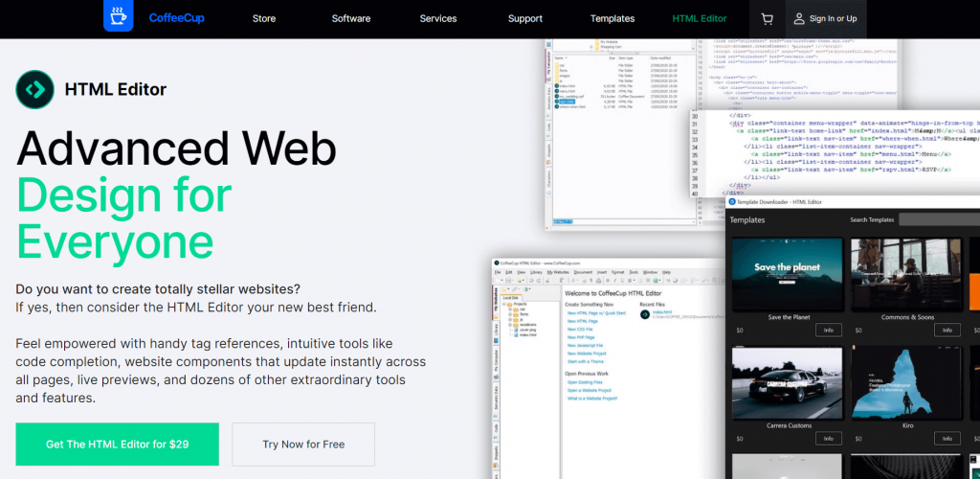Select index.html in the Projects tree
This screenshot has height=479, width=980.
coord(527,334)
